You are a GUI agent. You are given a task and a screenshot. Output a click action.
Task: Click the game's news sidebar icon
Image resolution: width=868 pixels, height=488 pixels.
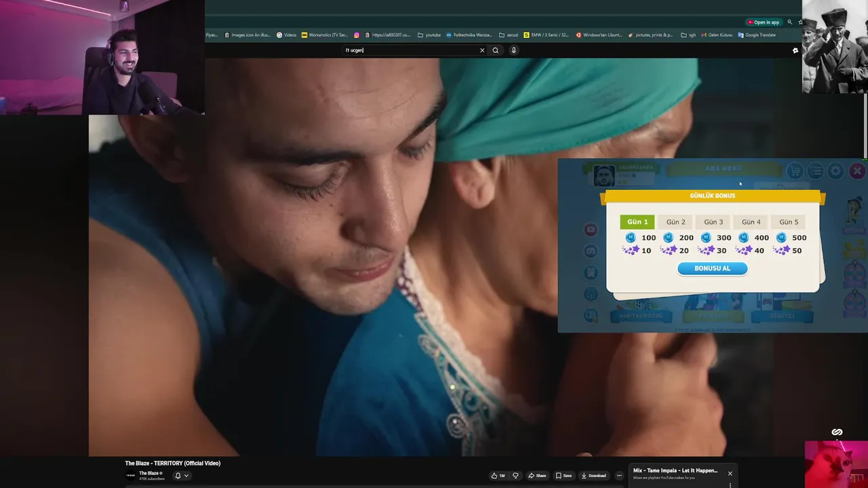tap(591, 315)
